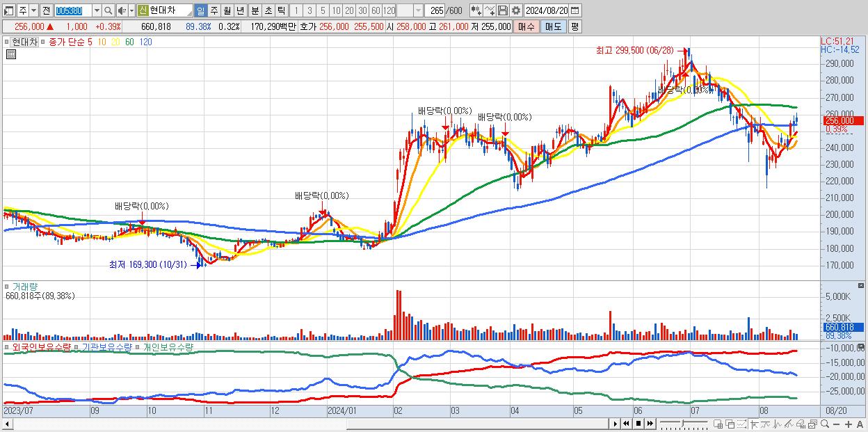Screen dimensions: 868x432
Task: Choose the 3 interval button
Action: tap(310, 10)
